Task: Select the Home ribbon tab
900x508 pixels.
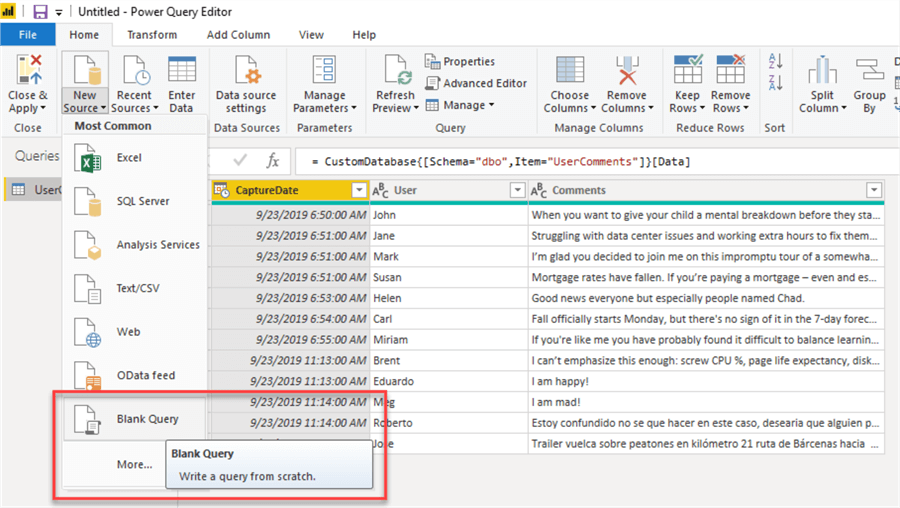Action: click(x=84, y=34)
